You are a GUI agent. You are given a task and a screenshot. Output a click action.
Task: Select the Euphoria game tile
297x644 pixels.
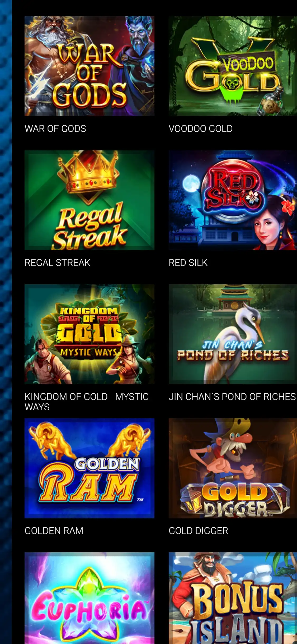[x=89, y=598]
